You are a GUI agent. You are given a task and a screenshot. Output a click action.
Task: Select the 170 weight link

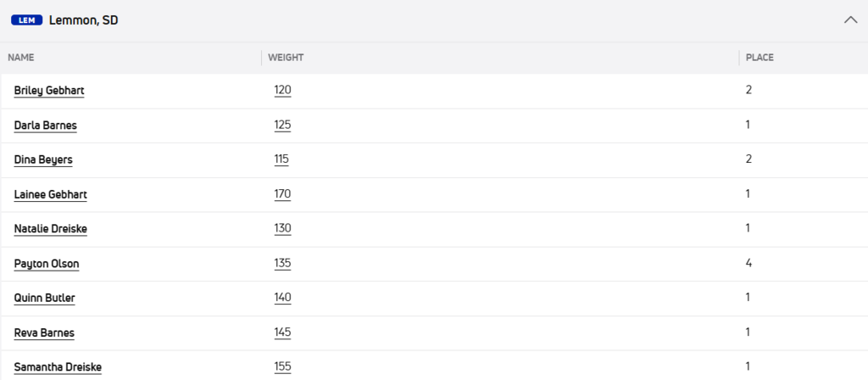click(282, 194)
